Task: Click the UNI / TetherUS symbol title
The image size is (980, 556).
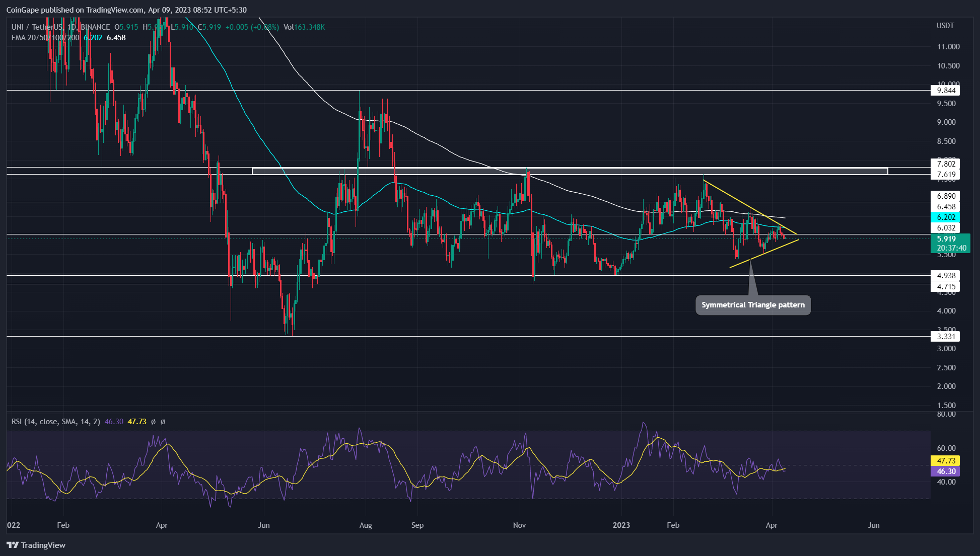Action: click(60, 27)
